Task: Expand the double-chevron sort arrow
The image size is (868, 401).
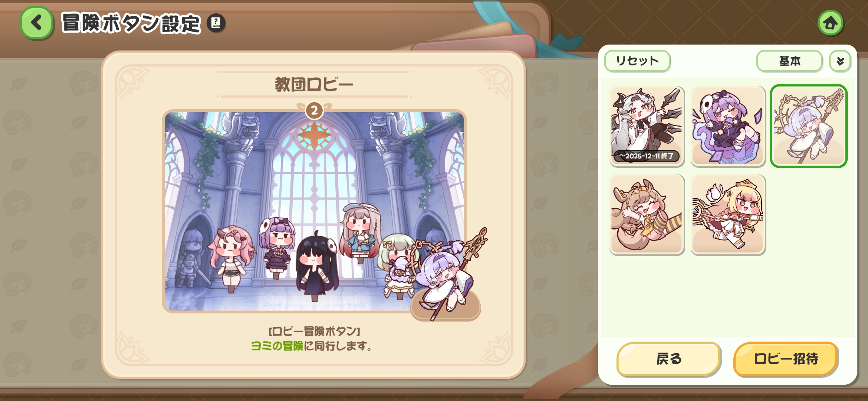Action: (840, 61)
